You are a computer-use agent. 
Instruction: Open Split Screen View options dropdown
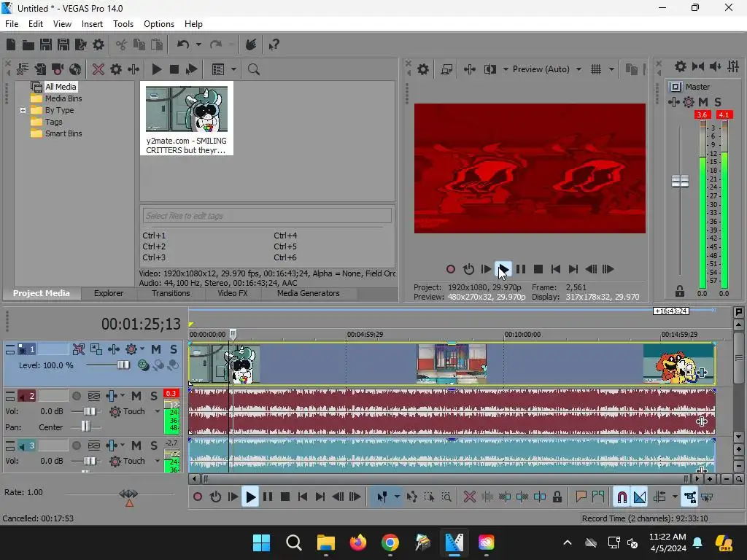pyautogui.click(x=506, y=69)
